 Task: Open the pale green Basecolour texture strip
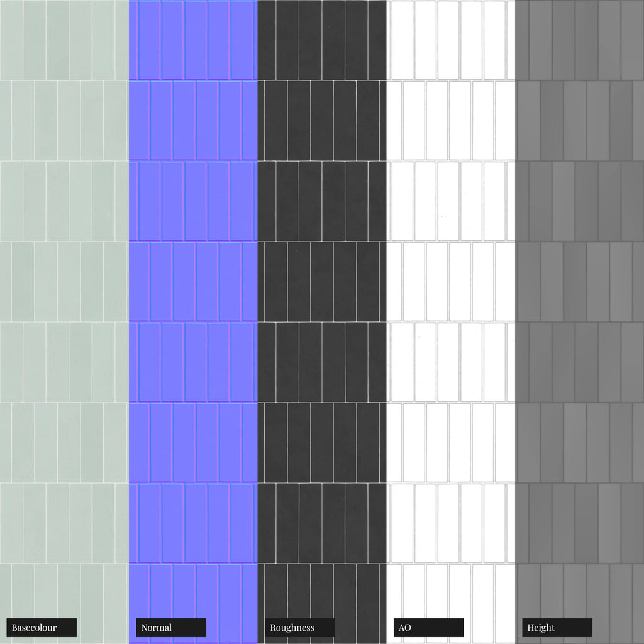(64, 283)
